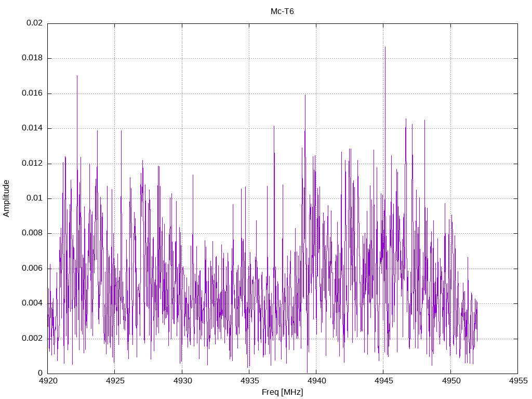The height and width of the screenshot is (399, 532).
Task: Click the x-axis label Freq [MHz]
Action: point(282,392)
